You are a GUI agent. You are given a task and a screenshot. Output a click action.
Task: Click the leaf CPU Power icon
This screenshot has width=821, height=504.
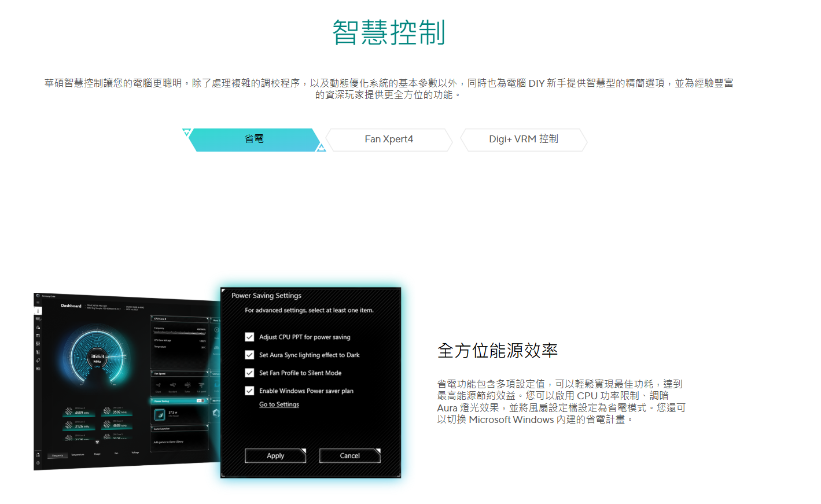tap(160, 414)
